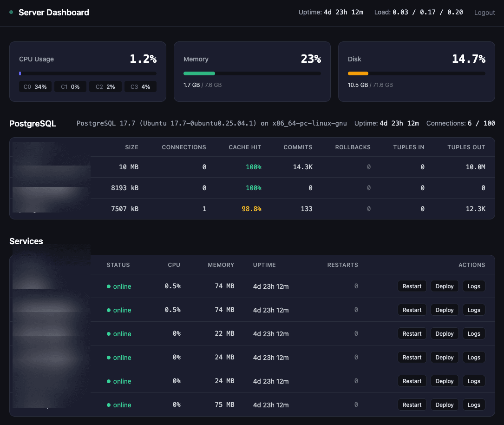Click the Memory usage progress bar
Viewport: 504px width, 425px height.
[252, 73]
